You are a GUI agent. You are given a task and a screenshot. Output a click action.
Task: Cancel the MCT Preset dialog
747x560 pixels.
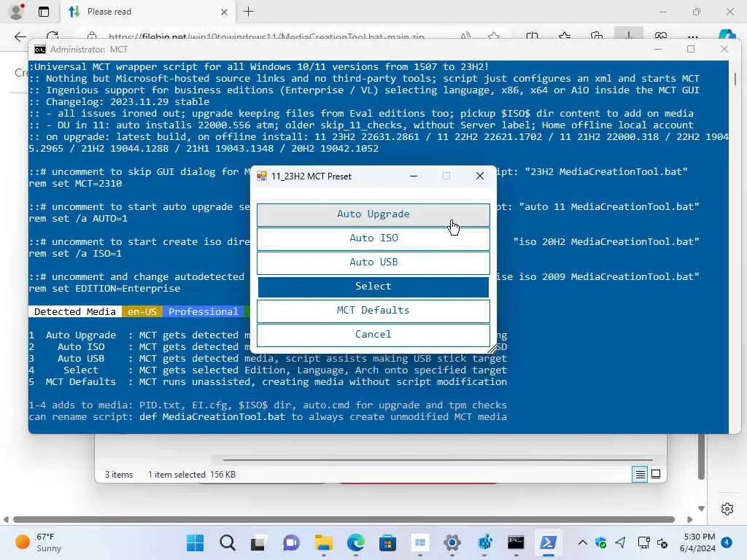pyautogui.click(x=373, y=335)
